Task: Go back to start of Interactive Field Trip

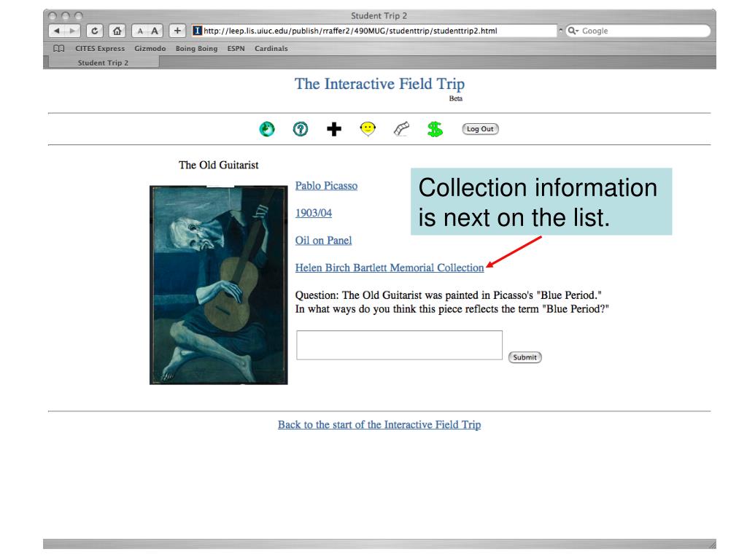Action: click(x=379, y=425)
